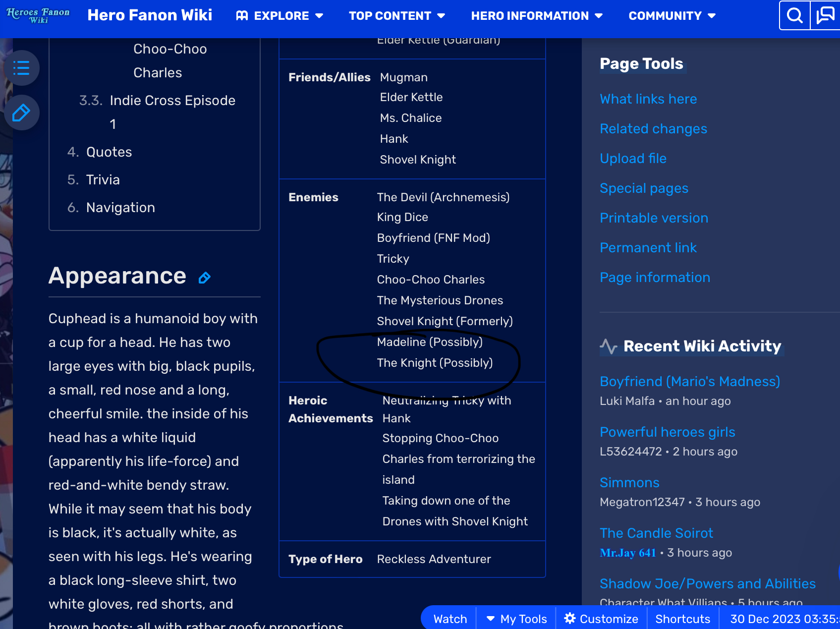Click 'Shovel Knight' ally entry
Viewport: 840px width, 629px height.
[x=418, y=160]
